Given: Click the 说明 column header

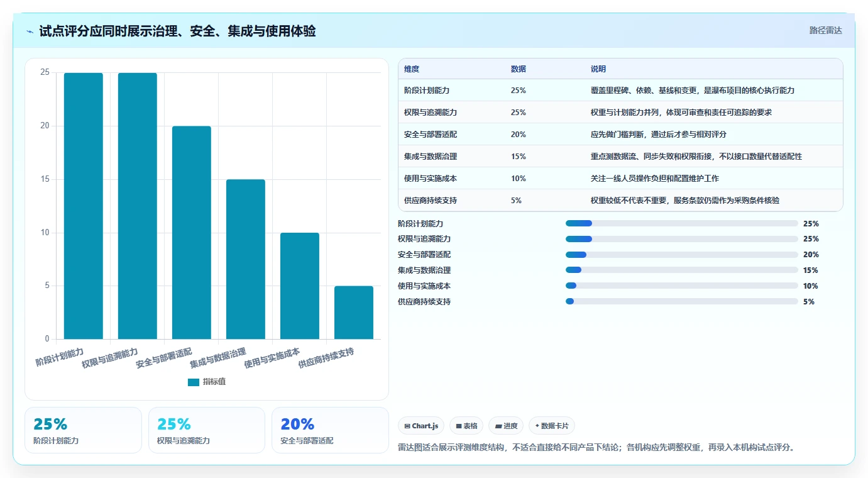Looking at the screenshot, I should coord(598,69).
